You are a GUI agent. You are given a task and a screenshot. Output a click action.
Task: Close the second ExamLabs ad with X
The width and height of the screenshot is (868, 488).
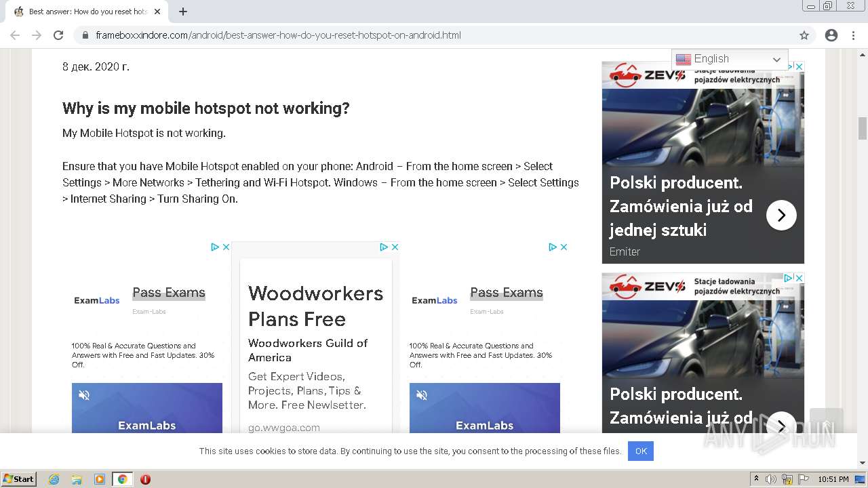tap(564, 247)
